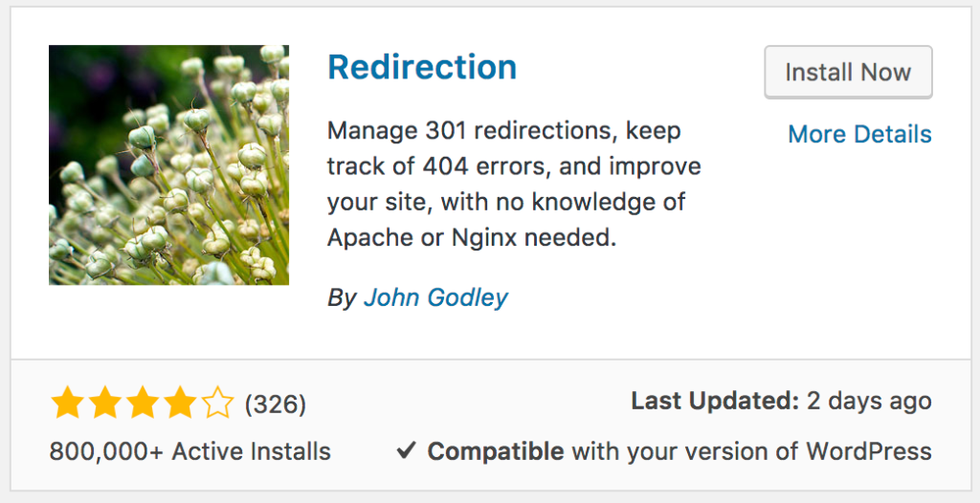Click the first filled rating star
This screenshot has height=503, width=980.
[67, 404]
